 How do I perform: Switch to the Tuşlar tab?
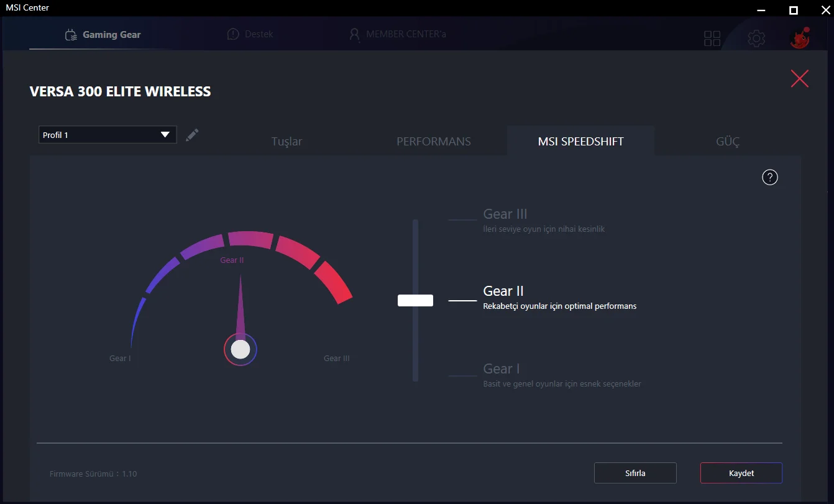click(286, 141)
